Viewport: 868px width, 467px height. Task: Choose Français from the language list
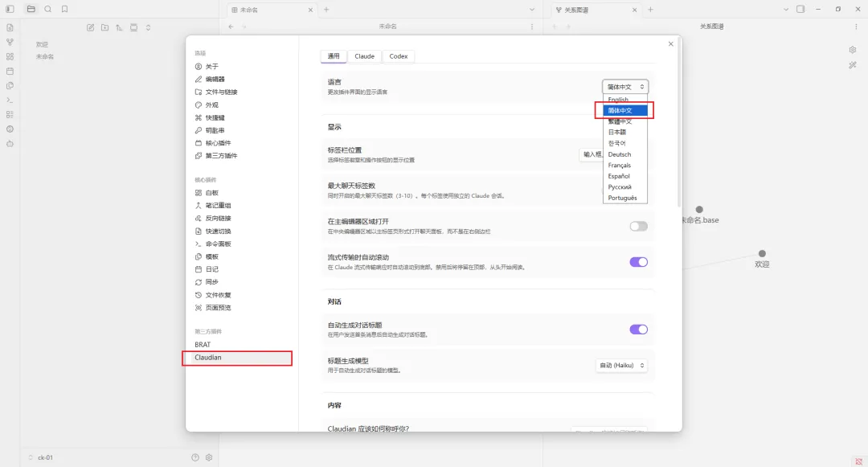coord(625,166)
